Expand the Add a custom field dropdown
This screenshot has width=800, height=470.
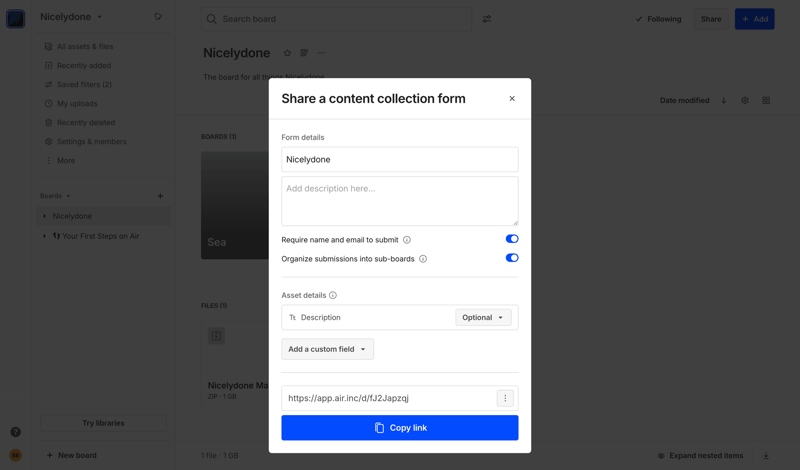pyautogui.click(x=327, y=349)
